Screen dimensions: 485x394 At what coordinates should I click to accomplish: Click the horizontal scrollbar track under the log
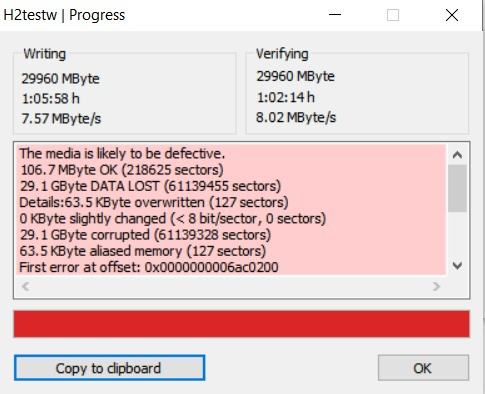click(231, 286)
